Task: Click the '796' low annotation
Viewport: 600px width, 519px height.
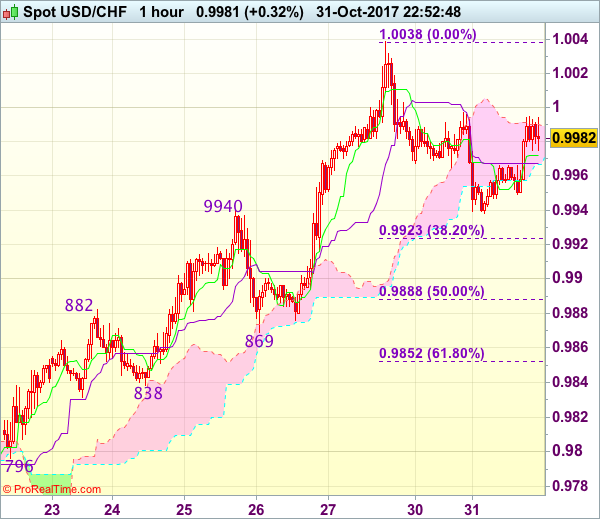Action: (18, 466)
